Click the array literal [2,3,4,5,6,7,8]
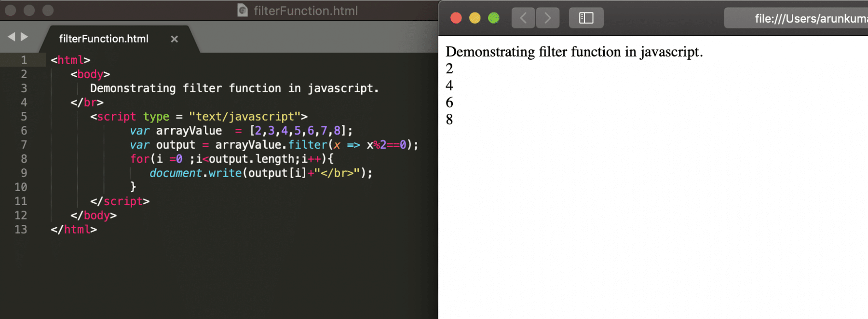This screenshot has height=319, width=868. pos(298,131)
